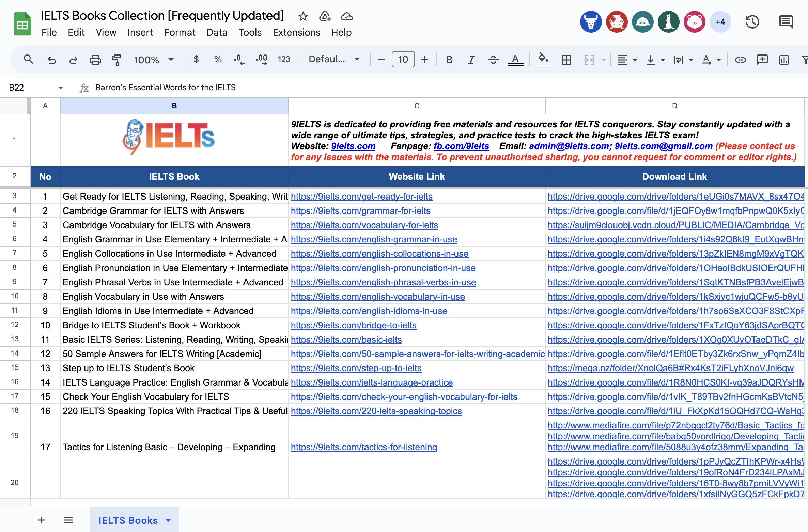Viewport: 808px width, 532px height.
Task: Open the comments panel icon
Action: [786, 22]
